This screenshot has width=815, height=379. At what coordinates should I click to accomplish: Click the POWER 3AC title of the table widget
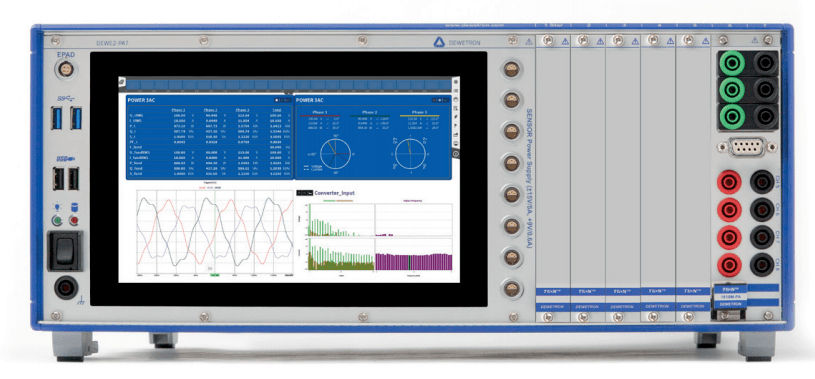[x=141, y=100]
